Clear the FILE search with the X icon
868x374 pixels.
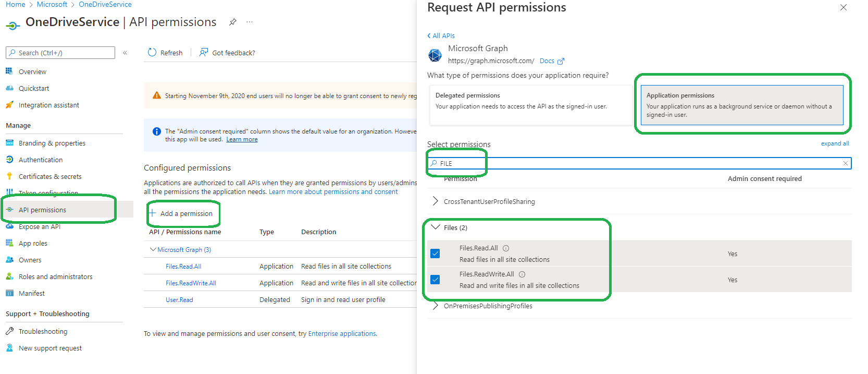pos(845,163)
